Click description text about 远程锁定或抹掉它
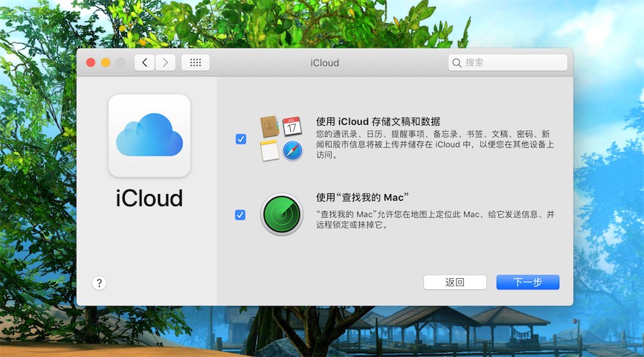The width and height of the screenshot is (644, 357). [x=435, y=219]
